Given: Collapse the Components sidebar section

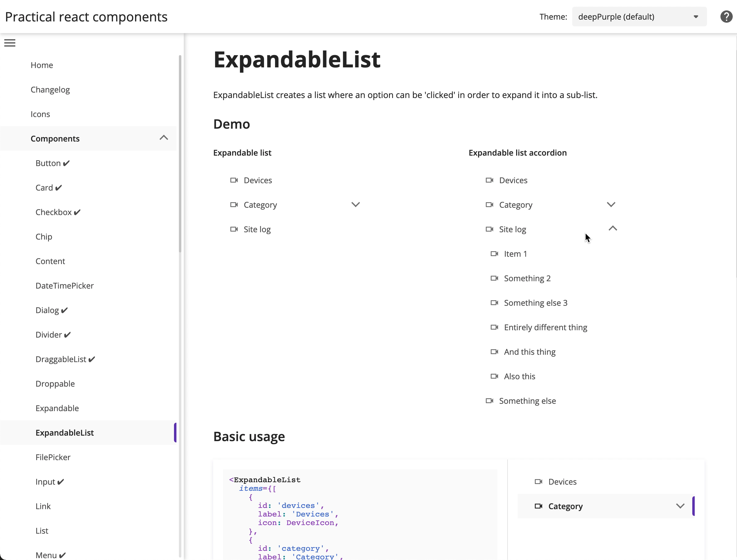Looking at the screenshot, I should point(163,138).
